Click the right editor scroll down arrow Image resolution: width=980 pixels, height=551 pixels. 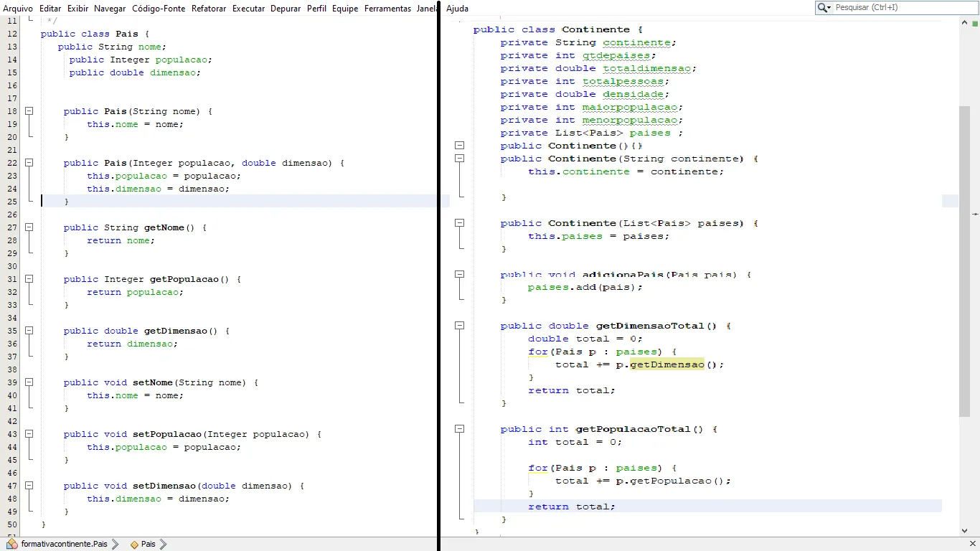(965, 531)
